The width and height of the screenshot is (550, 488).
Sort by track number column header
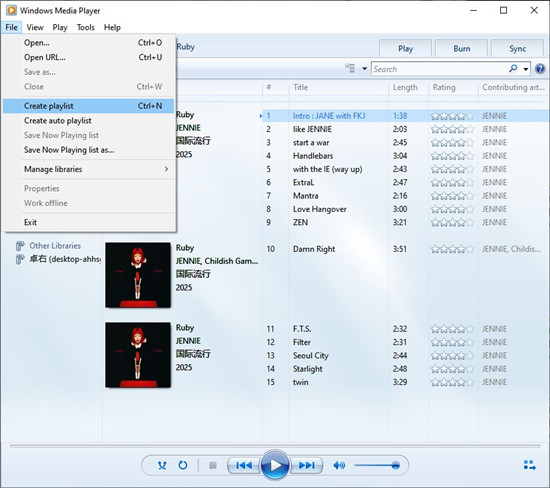coord(275,87)
